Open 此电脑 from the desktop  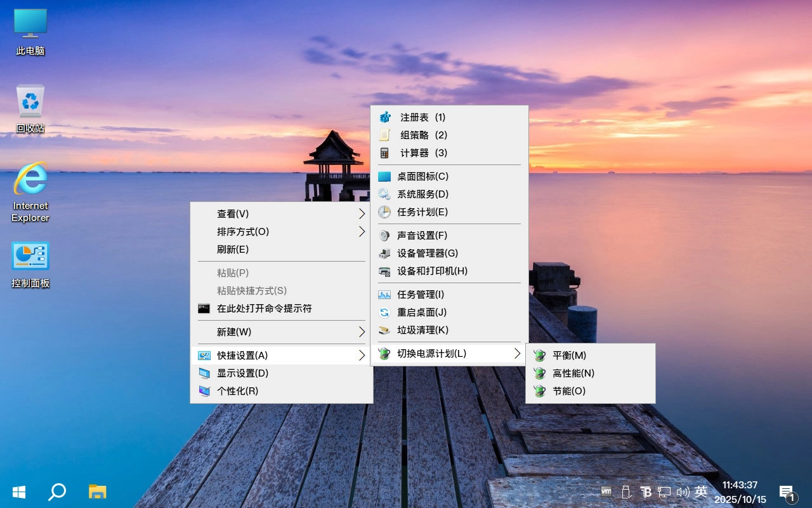pos(30,29)
